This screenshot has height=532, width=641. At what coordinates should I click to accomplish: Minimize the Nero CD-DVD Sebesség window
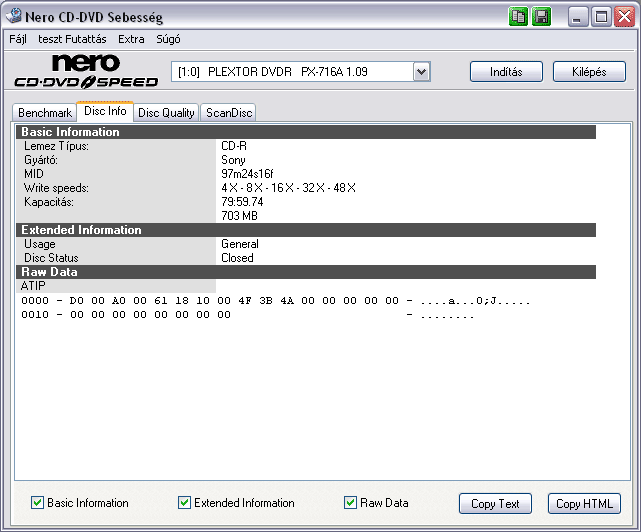pos(577,17)
